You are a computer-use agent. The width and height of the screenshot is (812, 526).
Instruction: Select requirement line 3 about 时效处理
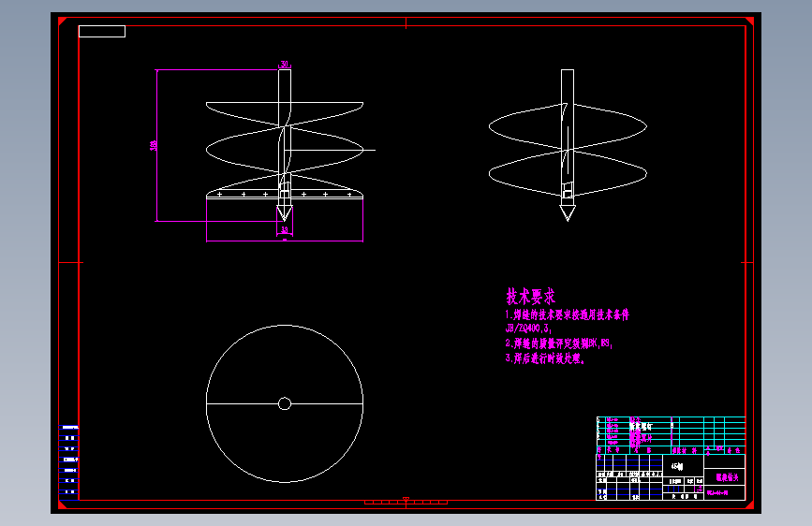[545, 358]
